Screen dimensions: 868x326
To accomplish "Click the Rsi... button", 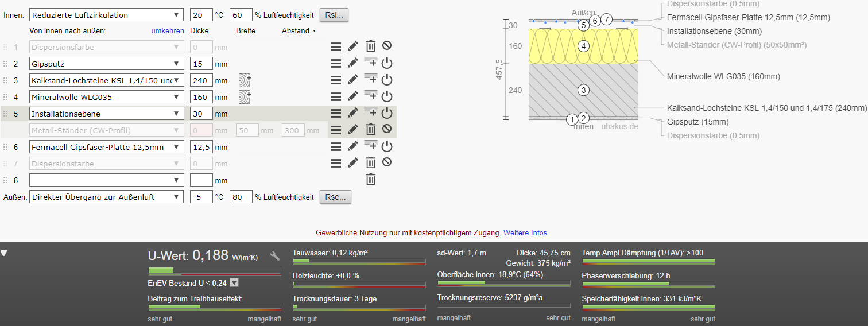I will click(334, 15).
